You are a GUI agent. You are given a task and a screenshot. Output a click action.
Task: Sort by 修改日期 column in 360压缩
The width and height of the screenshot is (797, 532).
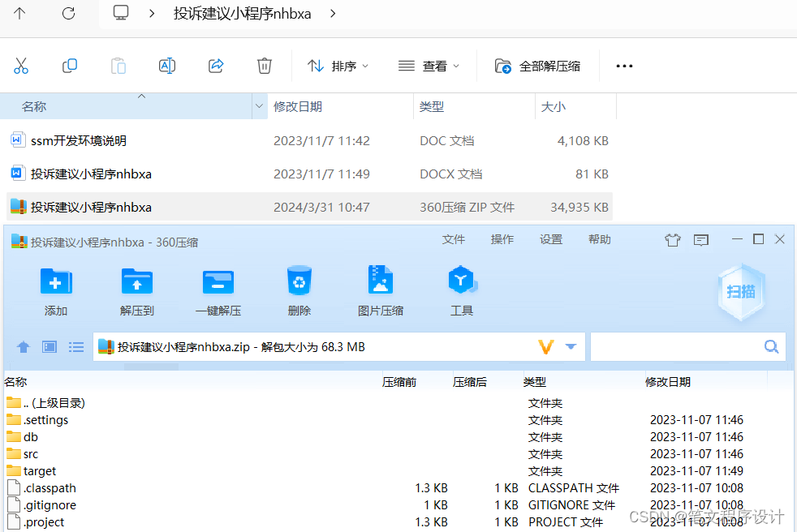668,382
